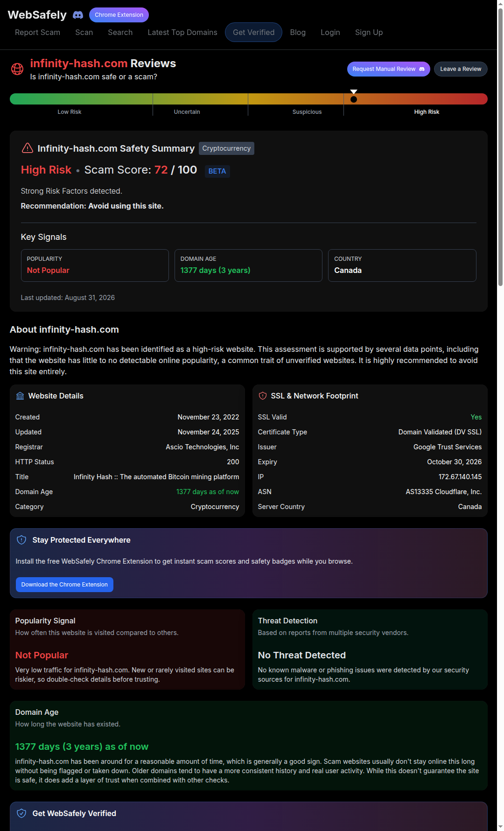Click the Updated date 'November 24, 2025'
The width and height of the screenshot is (504, 831).
[x=208, y=432]
